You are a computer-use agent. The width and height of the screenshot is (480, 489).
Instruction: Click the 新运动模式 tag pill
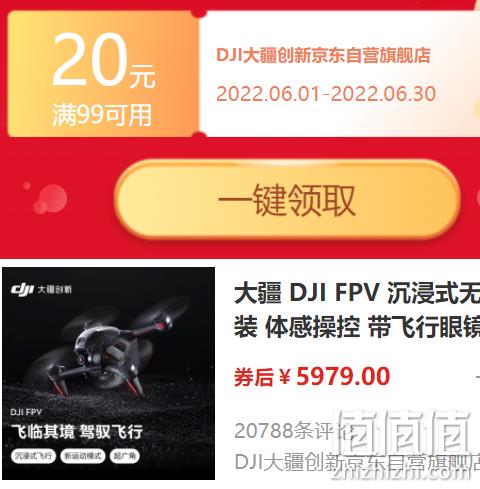[83, 456]
